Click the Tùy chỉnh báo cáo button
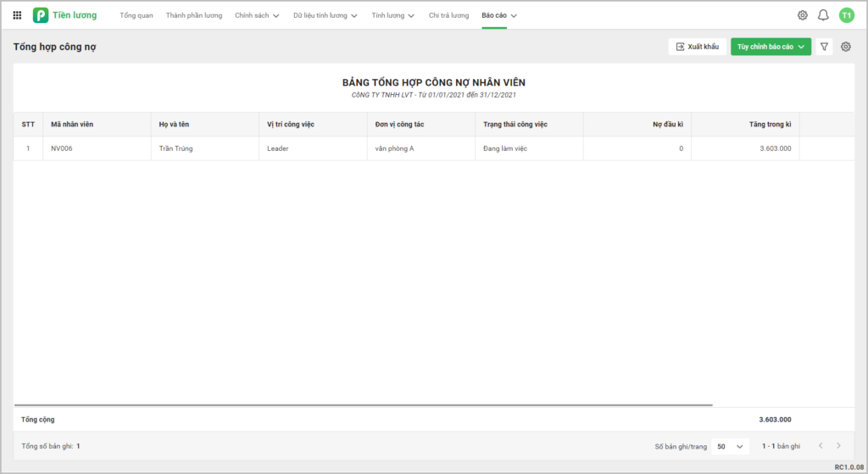Image resolution: width=868 pixels, height=474 pixels. pos(771,47)
